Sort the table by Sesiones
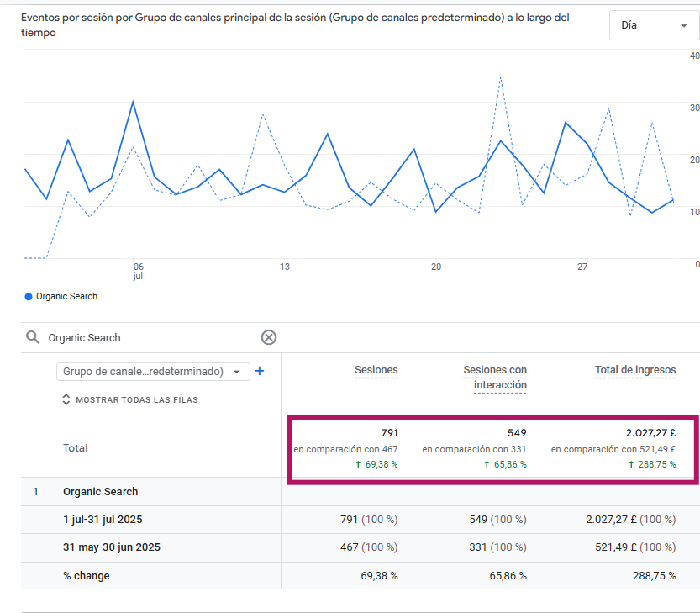The width and height of the screenshot is (700, 613). point(376,369)
